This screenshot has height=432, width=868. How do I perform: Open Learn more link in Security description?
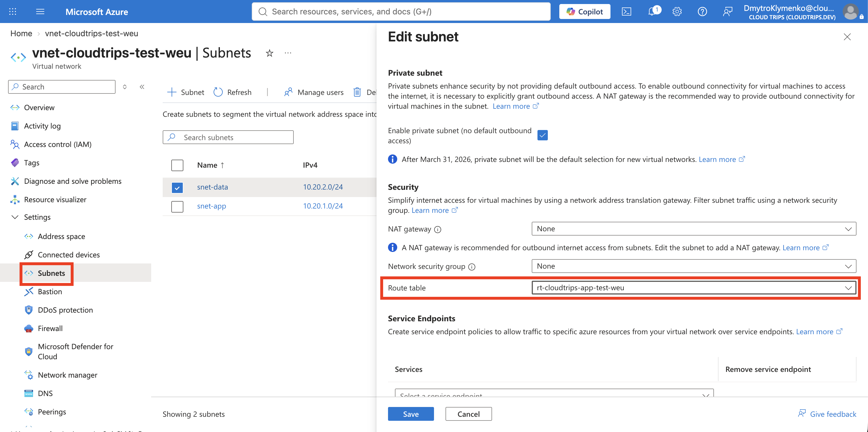435,211
